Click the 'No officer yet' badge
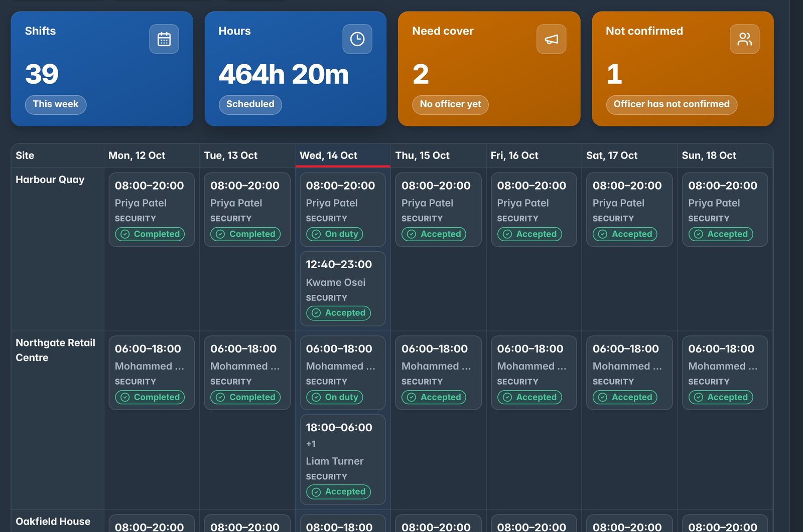Image resolution: width=803 pixels, height=532 pixels. [450, 104]
